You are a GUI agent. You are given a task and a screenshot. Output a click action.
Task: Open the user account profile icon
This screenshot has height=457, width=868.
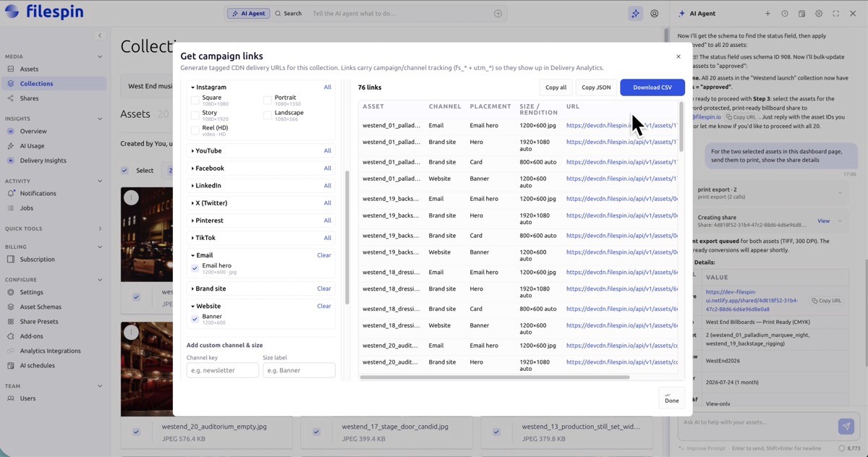(655, 14)
